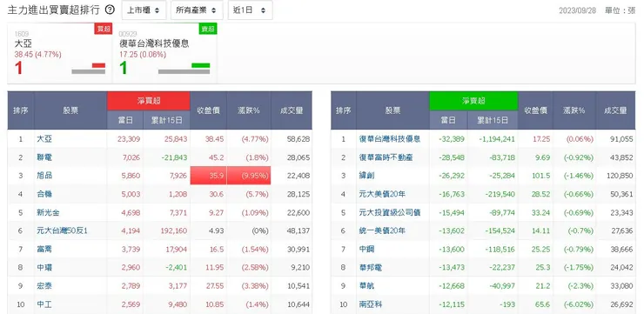Click the red 淨買超 column header
Image resolution: width=644 pixels, height=314 pixels.
[x=149, y=101]
